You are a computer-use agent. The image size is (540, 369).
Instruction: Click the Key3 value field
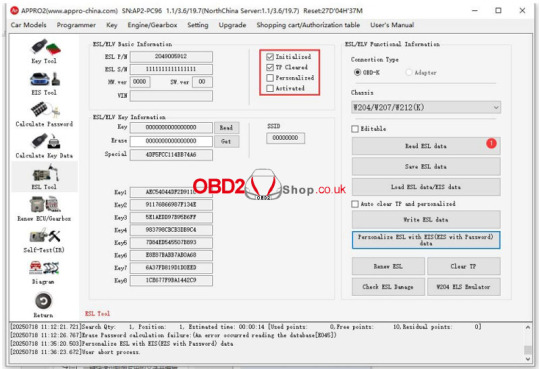tap(171, 218)
